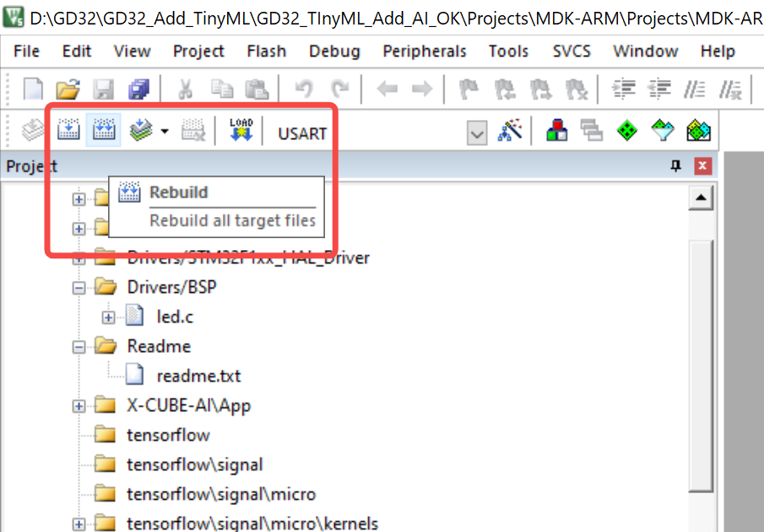Pin the Project panel with pushpin
764x532 pixels.
click(675, 166)
